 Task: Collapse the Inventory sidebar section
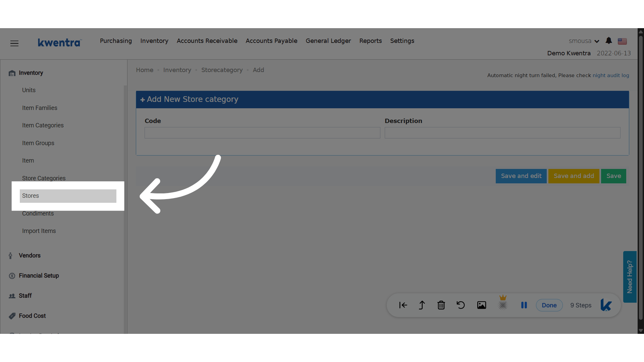pos(31,73)
